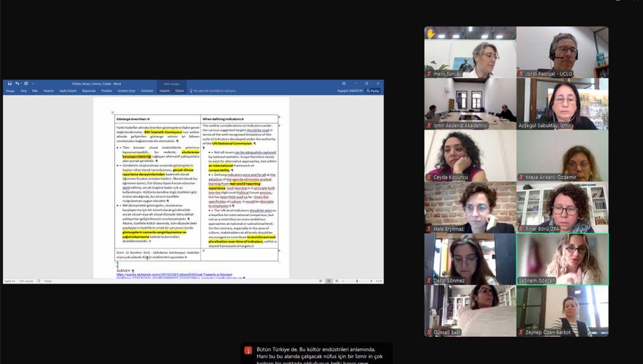
Task: Click muted mic icon beside Zeynep Özen Barkot
Action: coord(521,332)
